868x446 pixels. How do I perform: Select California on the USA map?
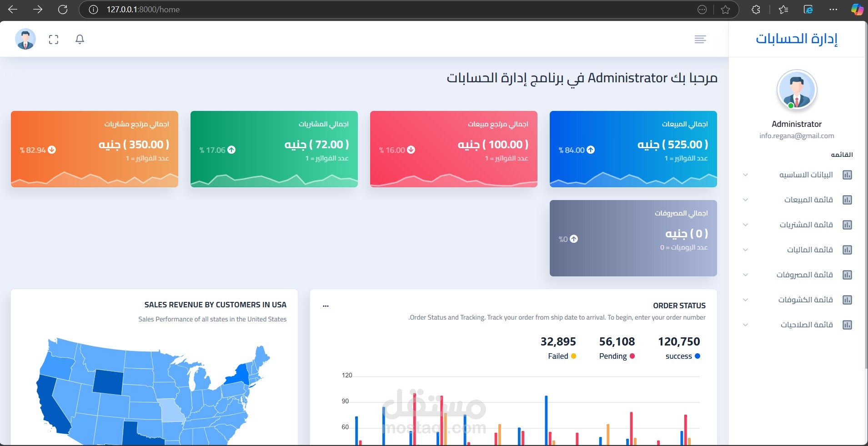51,405
